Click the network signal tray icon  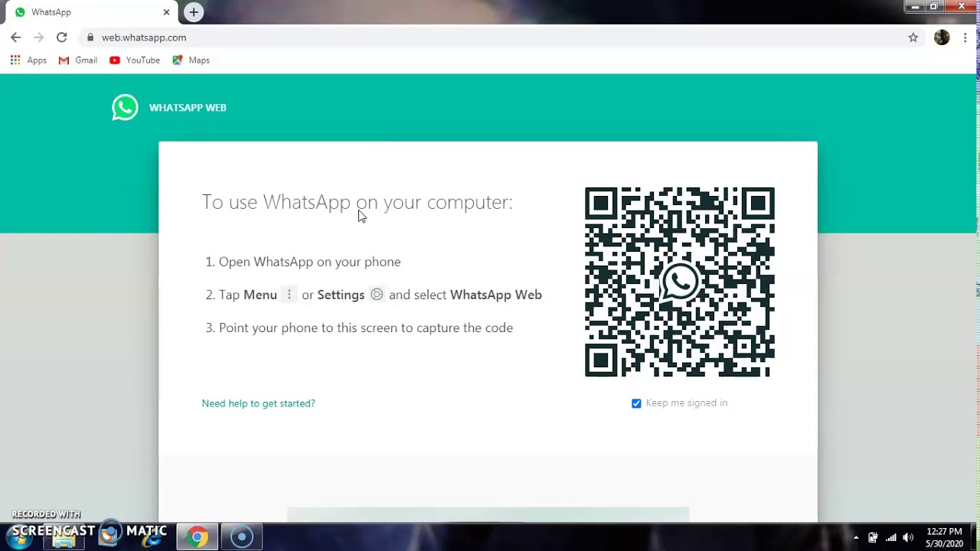[890, 537]
